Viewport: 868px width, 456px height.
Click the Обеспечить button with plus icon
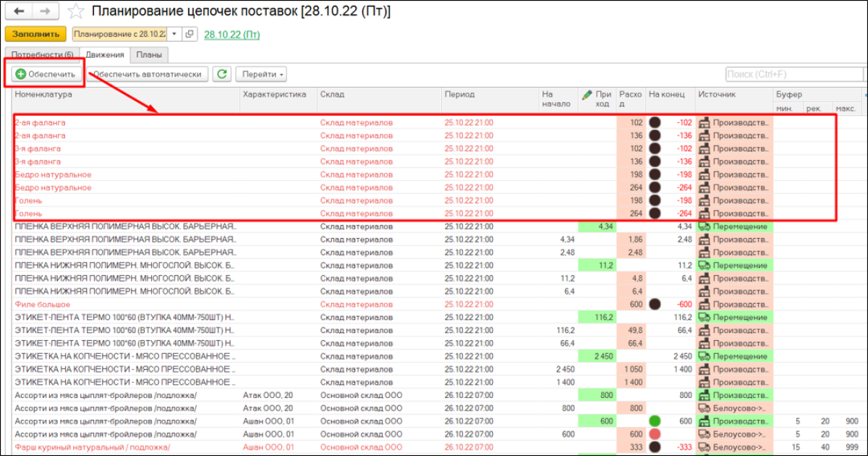coord(45,74)
